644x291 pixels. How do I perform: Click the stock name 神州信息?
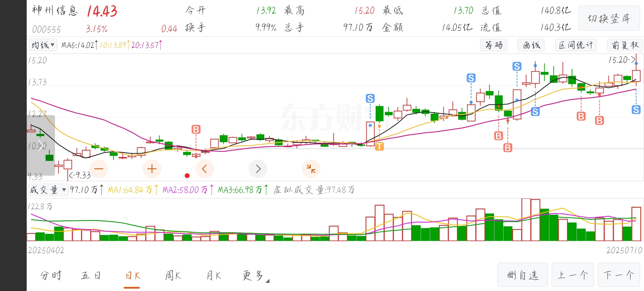[x=55, y=11]
